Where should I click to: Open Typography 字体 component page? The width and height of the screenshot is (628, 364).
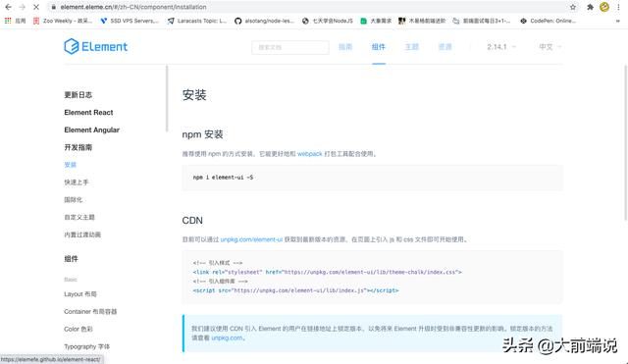click(x=87, y=346)
